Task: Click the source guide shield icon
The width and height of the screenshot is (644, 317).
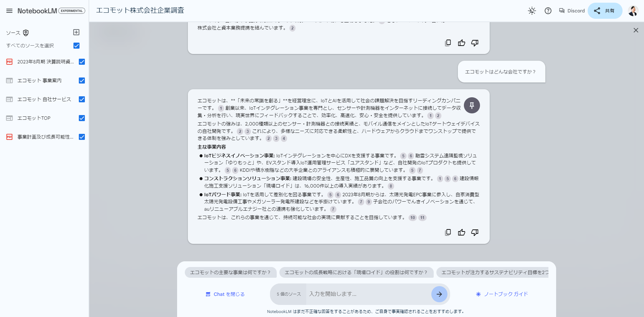Action: coord(26,33)
